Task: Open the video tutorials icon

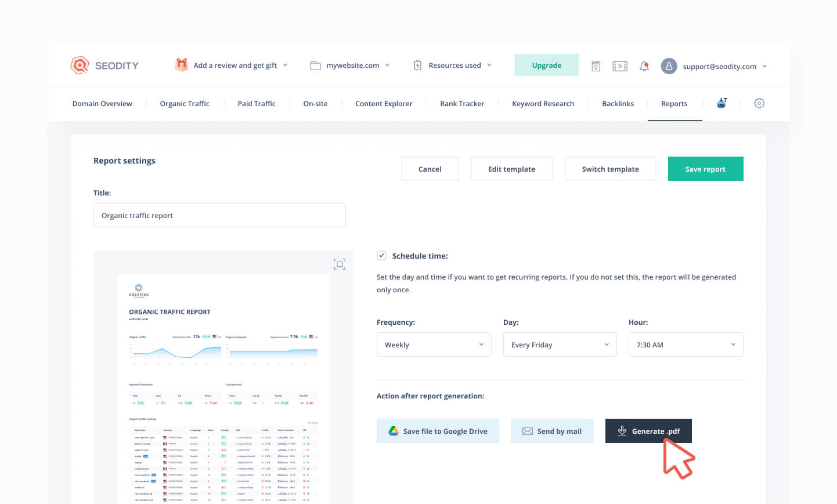Action: (x=620, y=66)
